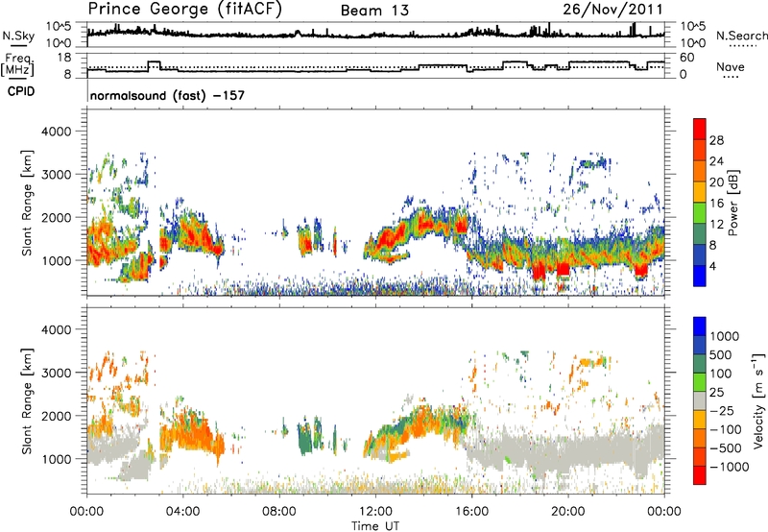768x532 pixels.
Task: Pick the Velocity segment between 25 and 100
Action: [700, 382]
